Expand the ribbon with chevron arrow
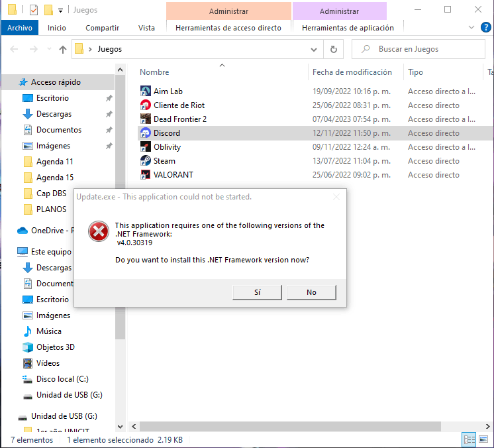 pyautogui.click(x=471, y=27)
